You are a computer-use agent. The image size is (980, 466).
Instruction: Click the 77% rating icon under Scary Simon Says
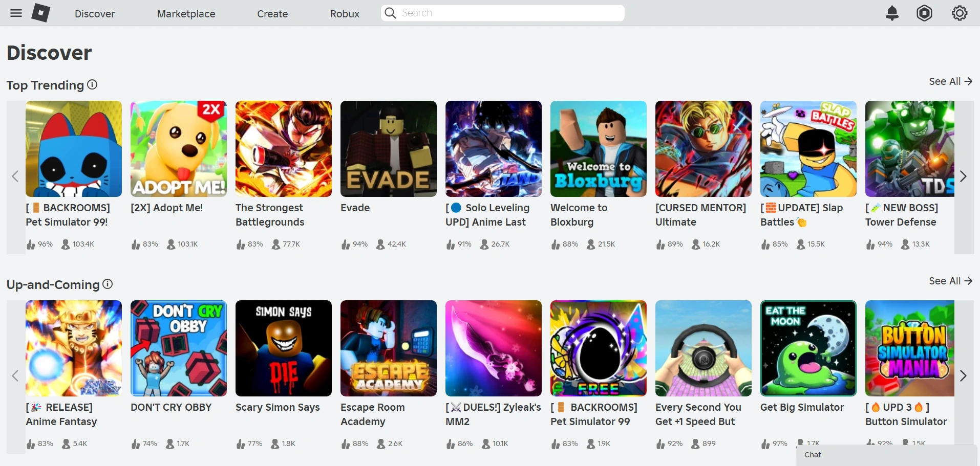[241, 444]
